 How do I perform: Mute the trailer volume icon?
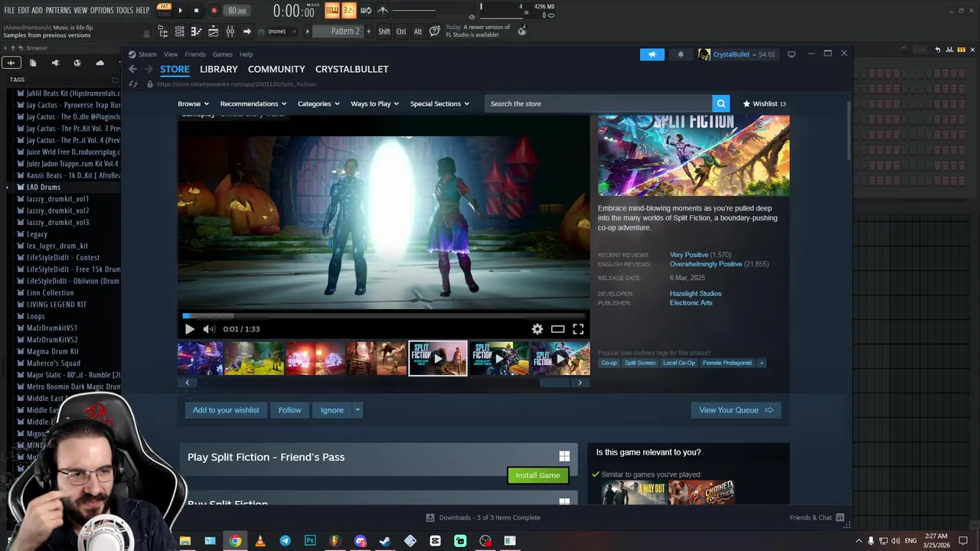tap(208, 329)
